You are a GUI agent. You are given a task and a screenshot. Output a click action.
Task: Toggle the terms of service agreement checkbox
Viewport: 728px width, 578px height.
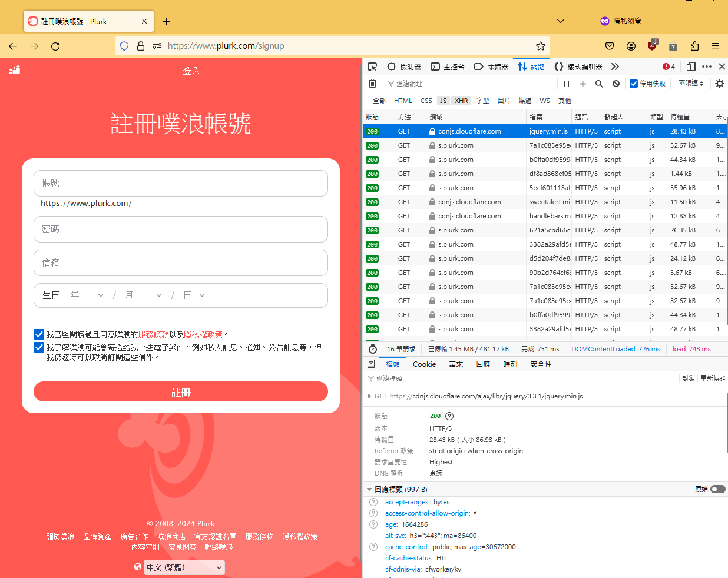click(39, 334)
